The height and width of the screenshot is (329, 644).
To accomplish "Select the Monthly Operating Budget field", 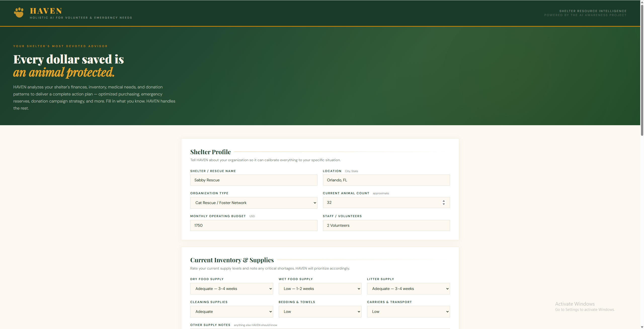I will 253,225.
